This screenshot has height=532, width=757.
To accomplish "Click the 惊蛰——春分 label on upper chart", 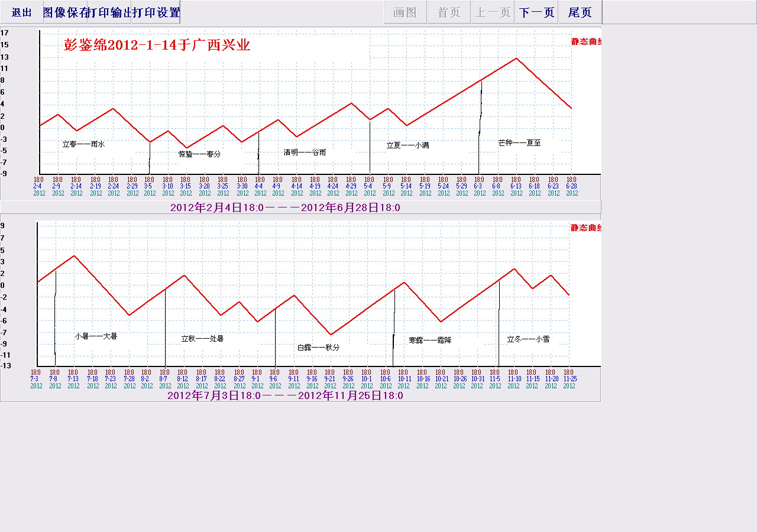I will (x=199, y=154).
